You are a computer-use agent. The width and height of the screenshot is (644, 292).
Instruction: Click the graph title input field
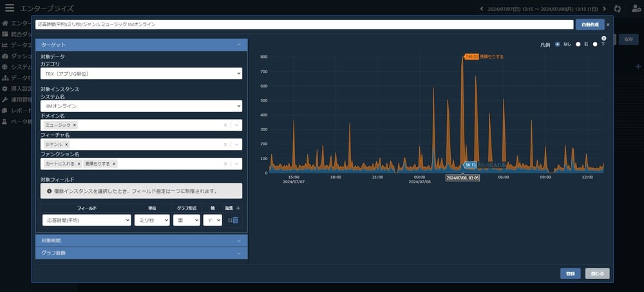coord(304,24)
